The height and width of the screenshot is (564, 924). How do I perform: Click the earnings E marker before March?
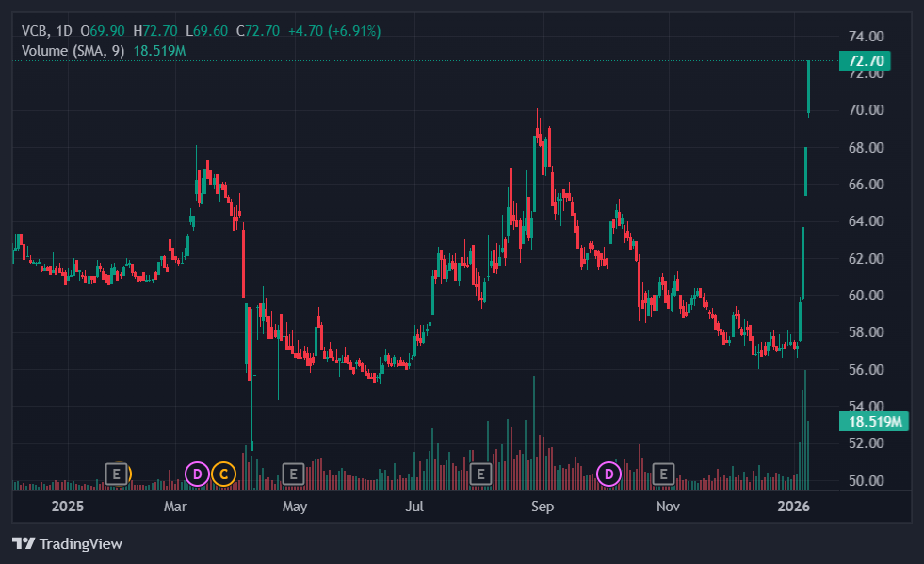[x=117, y=473]
